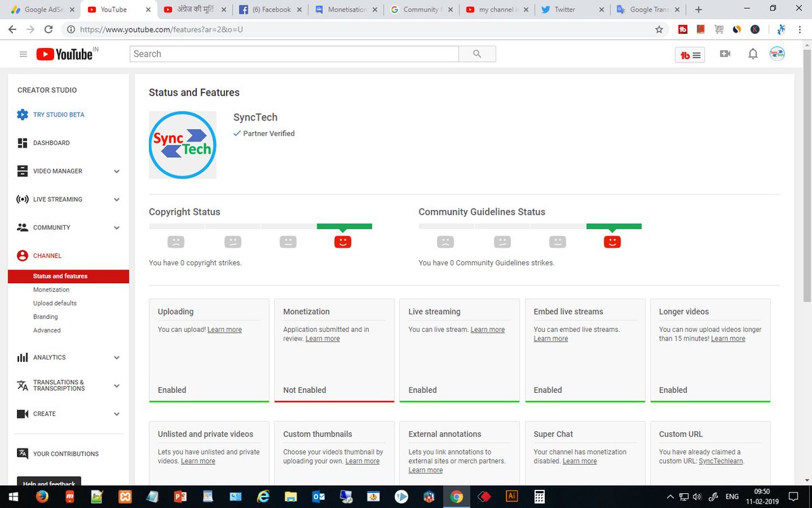Go back in browser history
Image resolution: width=812 pixels, height=508 pixels.
click(x=12, y=30)
